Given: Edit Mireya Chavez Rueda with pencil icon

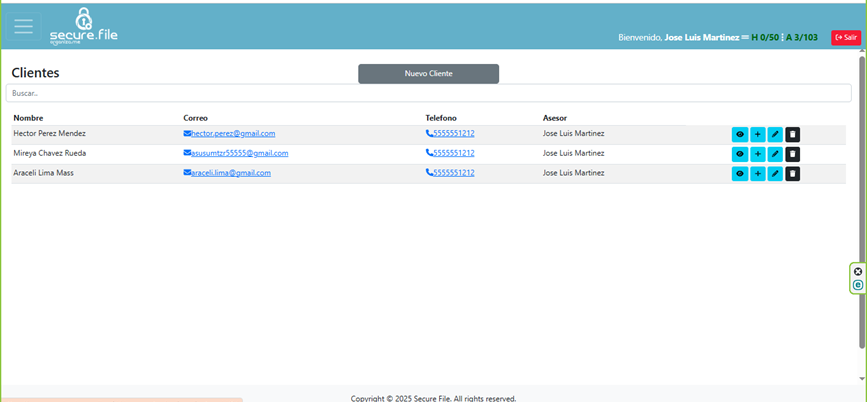Looking at the screenshot, I should (x=775, y=154).
